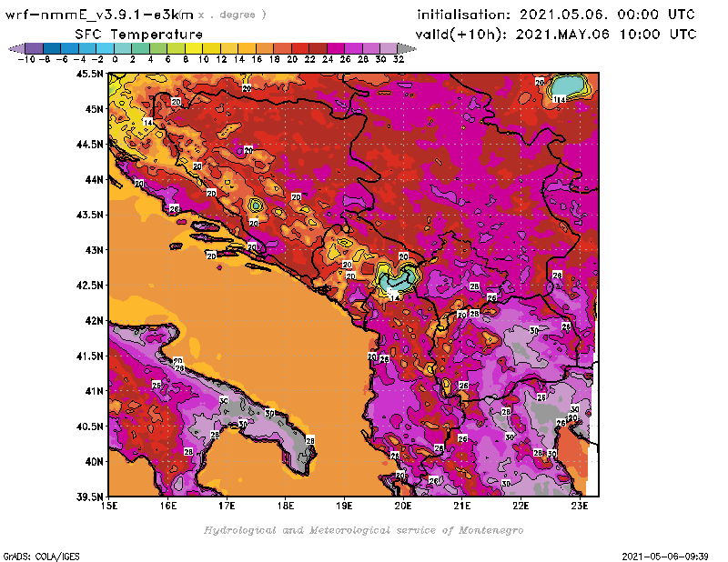Screen dimensions: 728x562
Task: Click the 44.5N latitude axis label
Action: click(x=89, y=145)
